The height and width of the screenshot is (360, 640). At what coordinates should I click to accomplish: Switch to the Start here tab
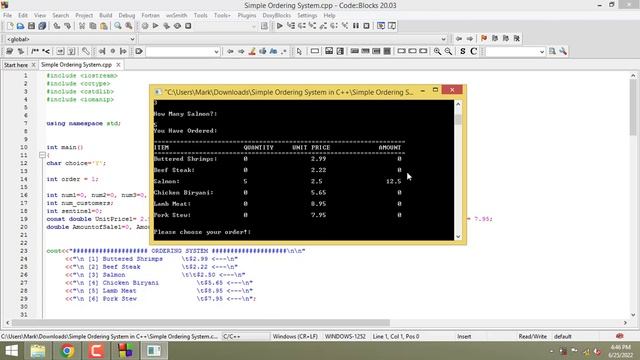pyautogui.click(x=16, y=65)
